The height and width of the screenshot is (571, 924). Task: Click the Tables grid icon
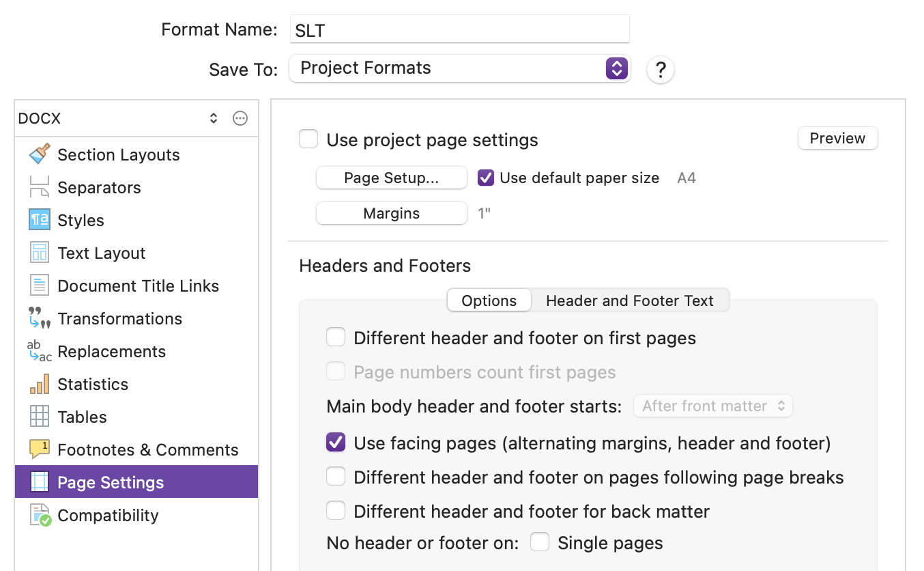[40, 417]
